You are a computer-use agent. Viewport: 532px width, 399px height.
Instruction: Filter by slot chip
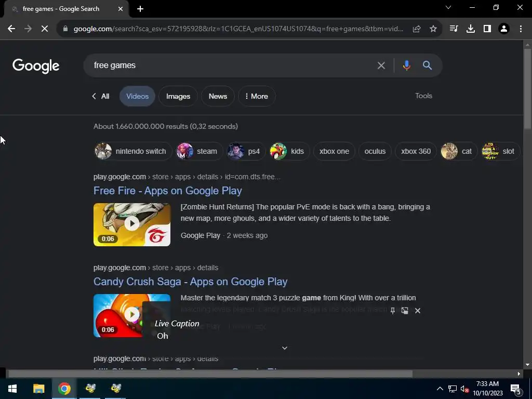tap(500, 151)
